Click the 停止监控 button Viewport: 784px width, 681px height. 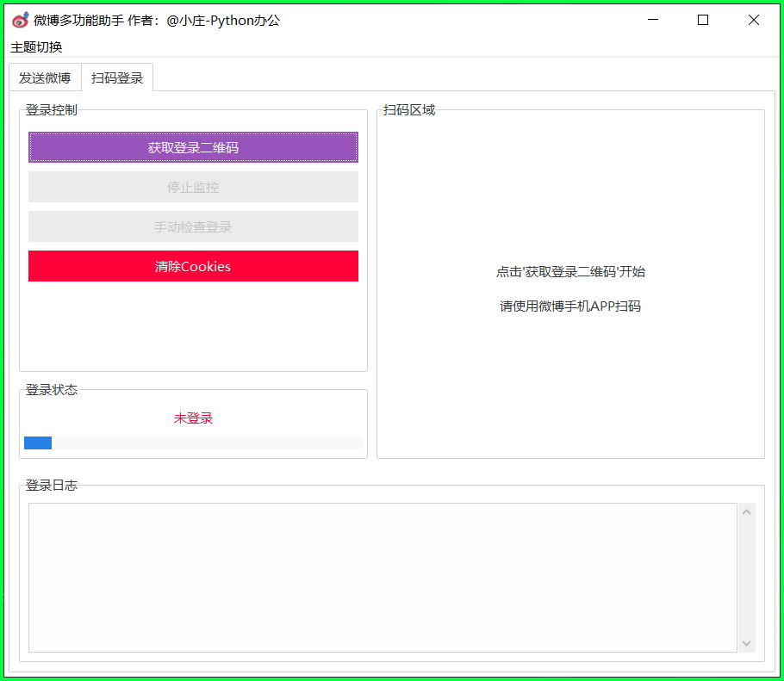coord(193,187)
